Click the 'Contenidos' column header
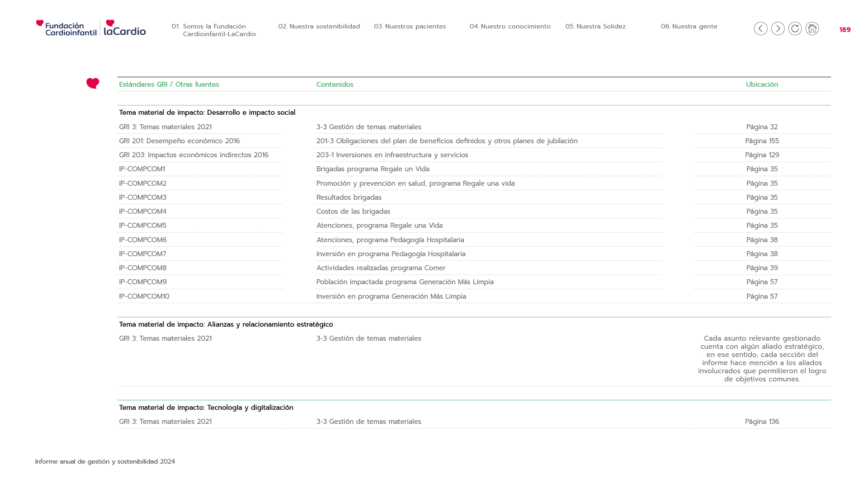This screenshot has height=488, width=868. [x=335, y=84]
